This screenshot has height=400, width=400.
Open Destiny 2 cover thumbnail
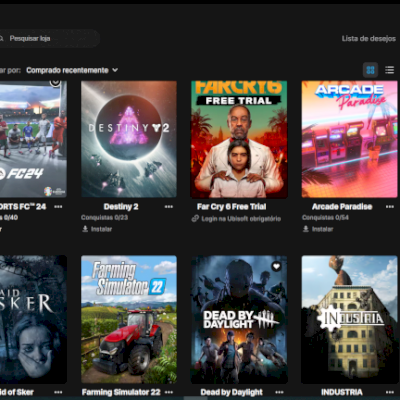[x=129, y=139]
